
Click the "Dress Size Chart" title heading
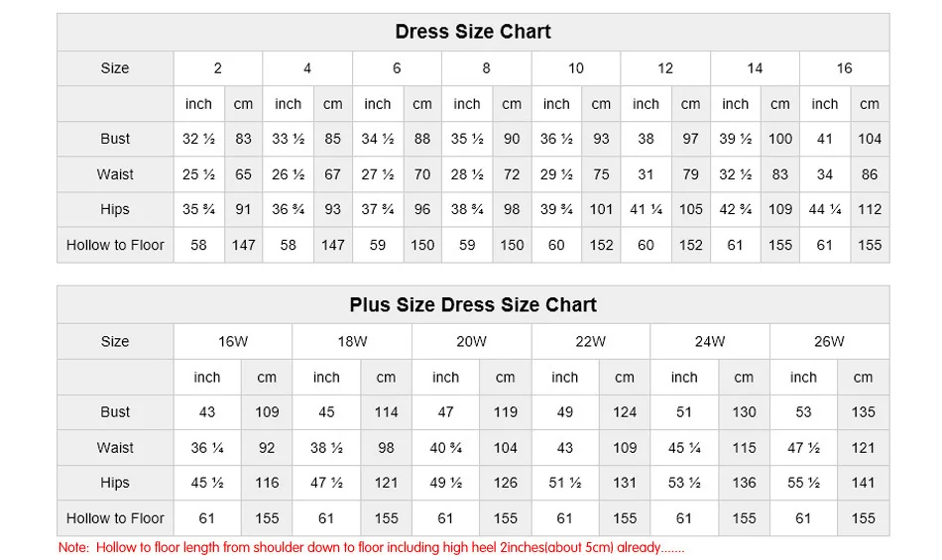pyautogui.click(x=473, y=32)
